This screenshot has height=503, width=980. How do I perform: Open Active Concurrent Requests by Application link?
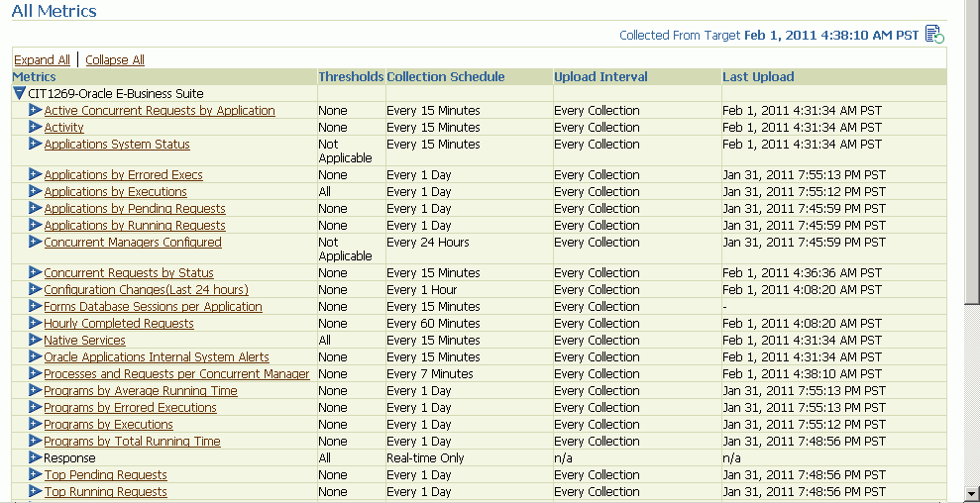click(160, 111)
